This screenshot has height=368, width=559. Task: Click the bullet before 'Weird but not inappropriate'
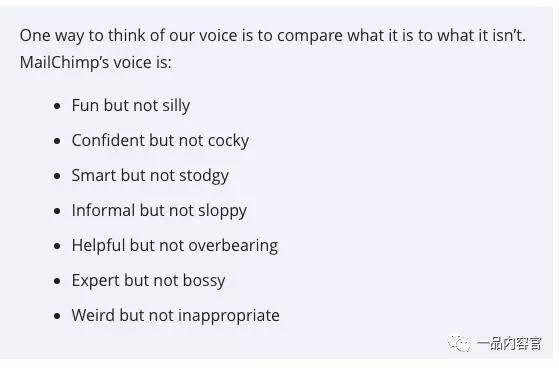(57, 316)
